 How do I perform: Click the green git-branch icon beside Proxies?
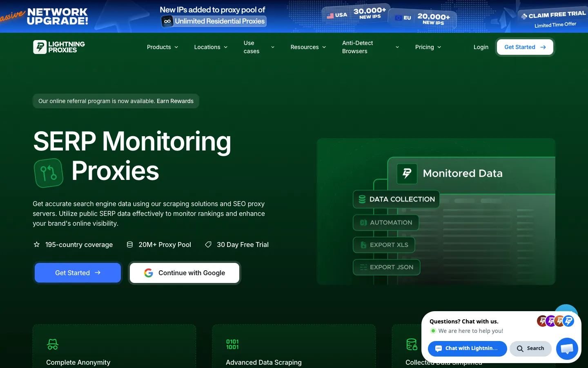tap(49, 173)
